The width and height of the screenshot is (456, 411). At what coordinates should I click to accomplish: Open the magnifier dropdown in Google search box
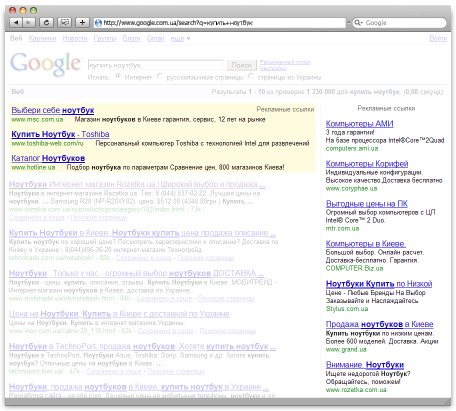tap(359, 23)
